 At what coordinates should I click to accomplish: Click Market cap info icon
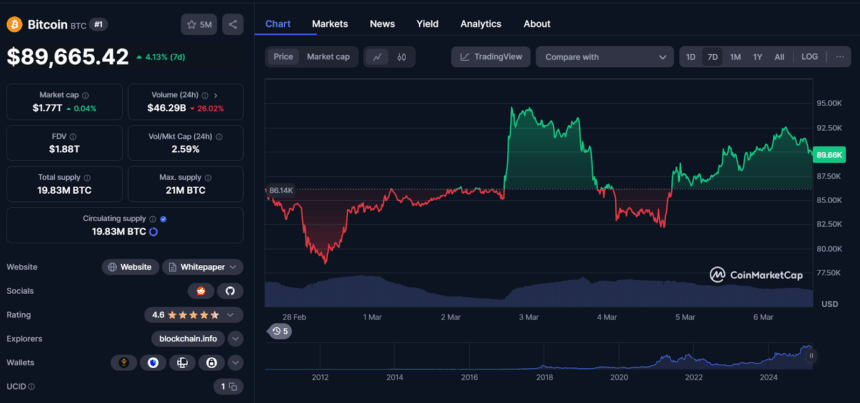[x=85, y=95]
